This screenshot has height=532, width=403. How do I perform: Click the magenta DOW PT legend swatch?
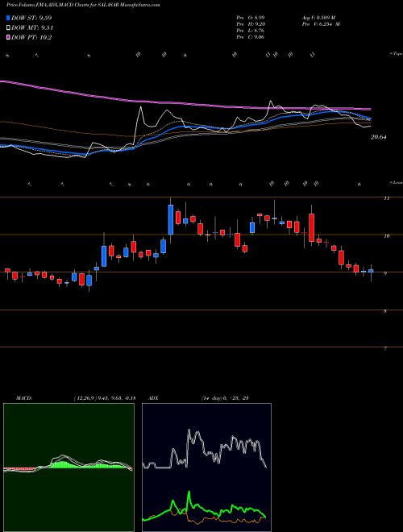(8, 38)
